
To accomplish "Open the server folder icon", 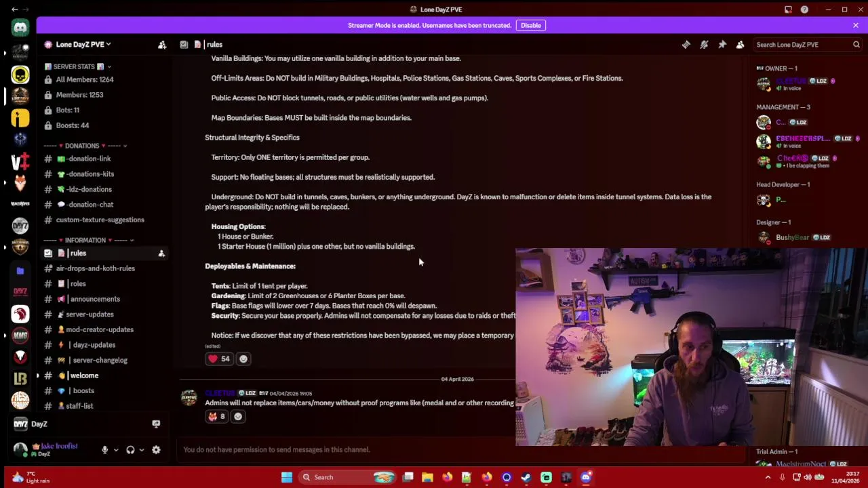I will (20, 270).
